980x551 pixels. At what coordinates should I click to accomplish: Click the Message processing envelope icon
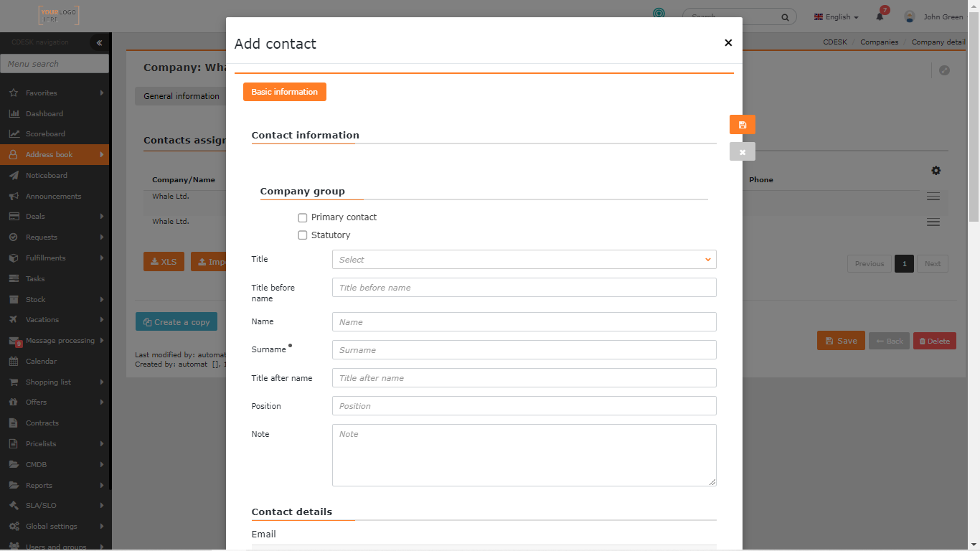pyautogui.click(x=14, y=342)
